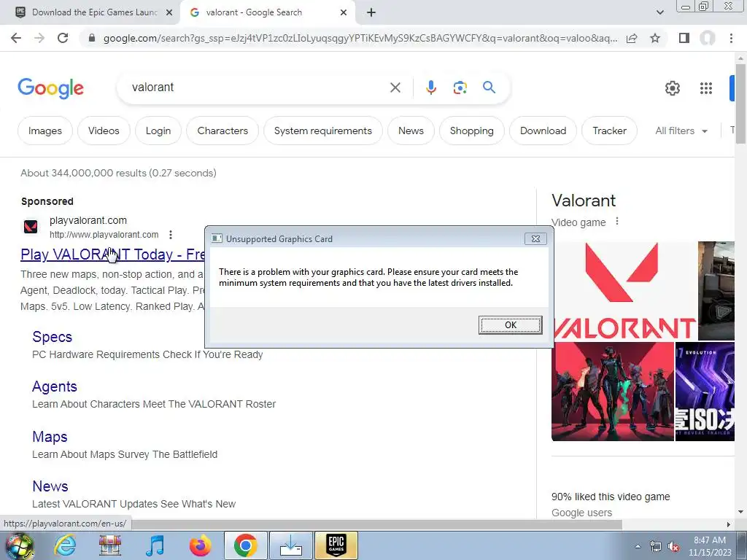
Task: Select the Tracker filter chip
Action: point(609,131)
